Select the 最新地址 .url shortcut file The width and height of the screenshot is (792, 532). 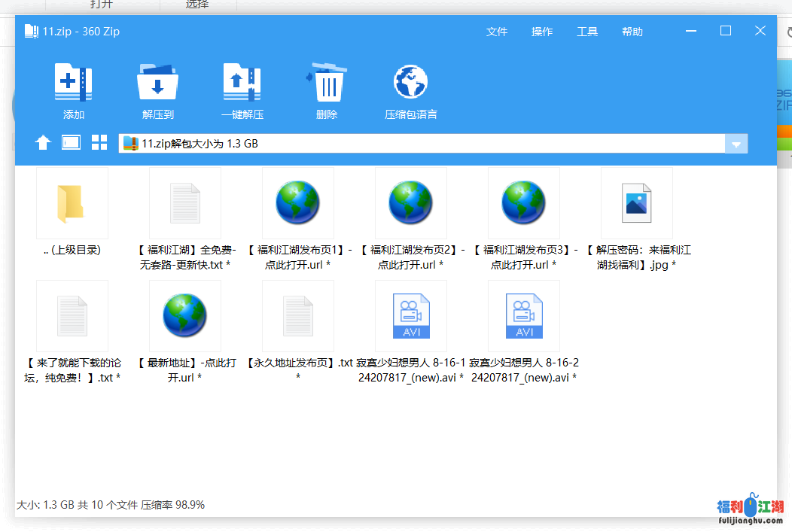click(x=185, y=316)
